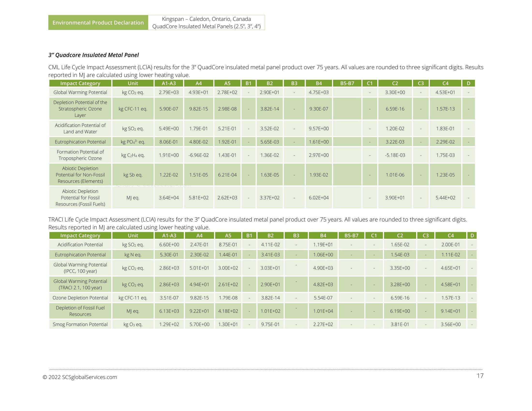Click the negative value -6.96E-02
This screenshot has height=411, width=532.
coord(199,155)
